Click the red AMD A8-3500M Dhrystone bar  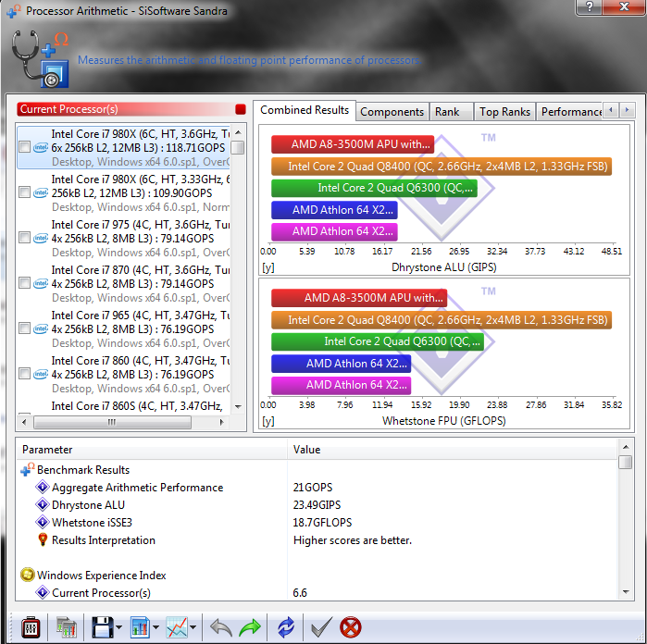(x=353, y=144)
